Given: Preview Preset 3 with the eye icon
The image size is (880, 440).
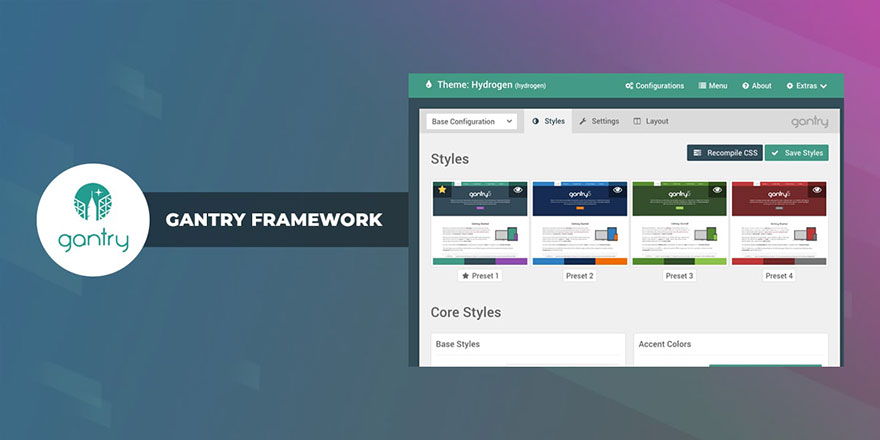Looking at the screenshot, I should [x=717, y=190].
